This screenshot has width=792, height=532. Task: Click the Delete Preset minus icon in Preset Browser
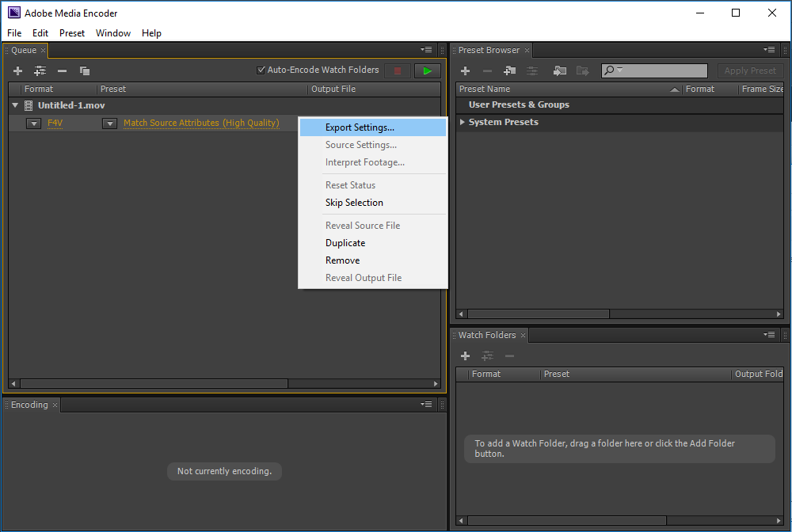(x=487, y=70)
